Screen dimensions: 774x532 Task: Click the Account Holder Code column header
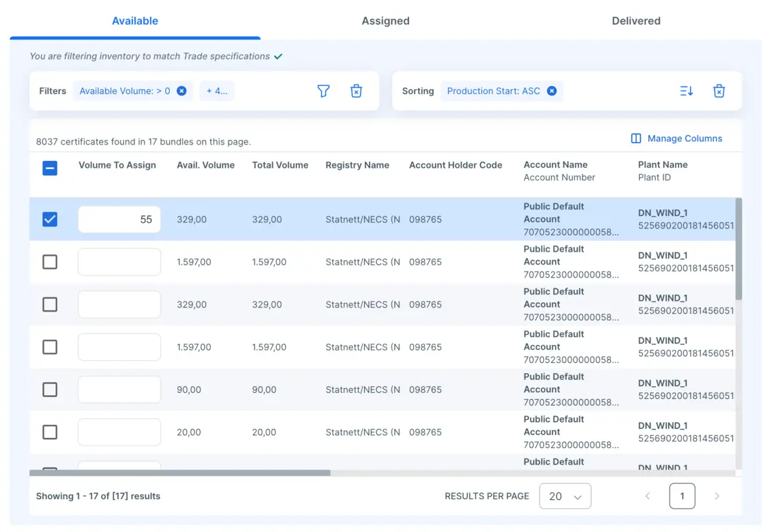[x=455, y=165]
